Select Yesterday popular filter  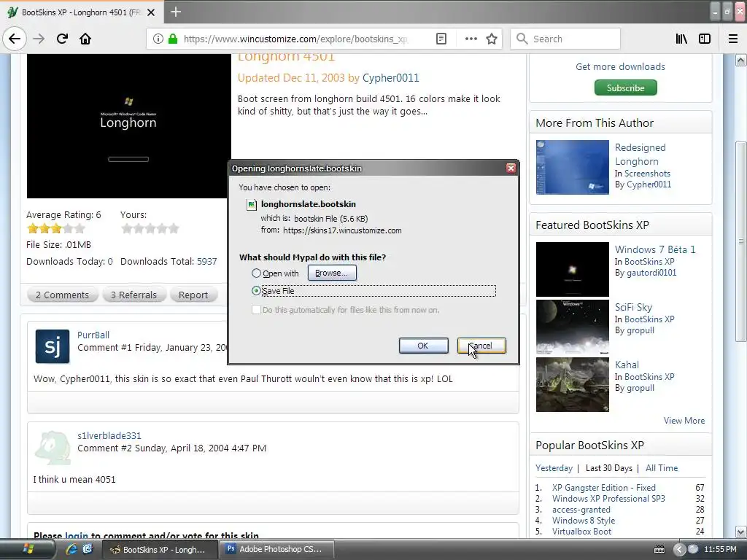554,468
